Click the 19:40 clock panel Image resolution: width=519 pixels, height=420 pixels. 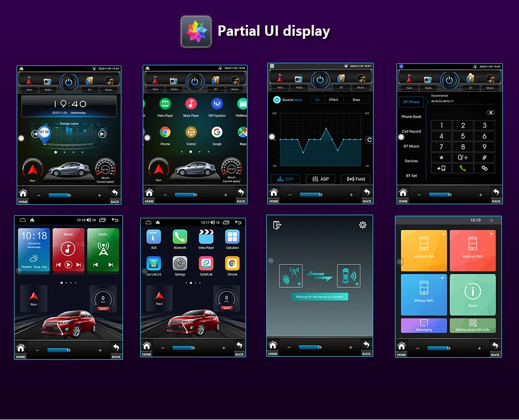[69, 106]
